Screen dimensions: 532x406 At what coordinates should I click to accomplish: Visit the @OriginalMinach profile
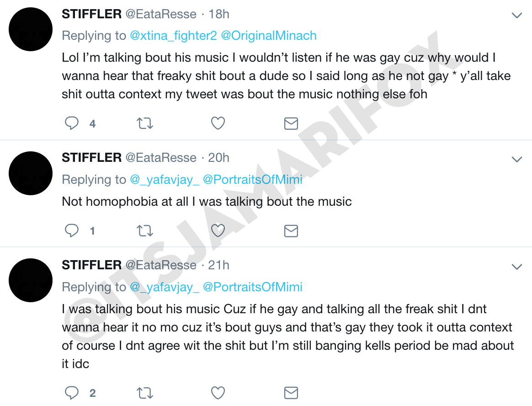[x=269, y=36]
